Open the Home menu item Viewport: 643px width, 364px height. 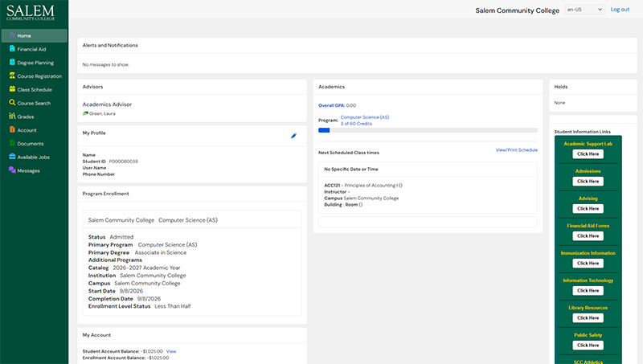click(34, 35)
